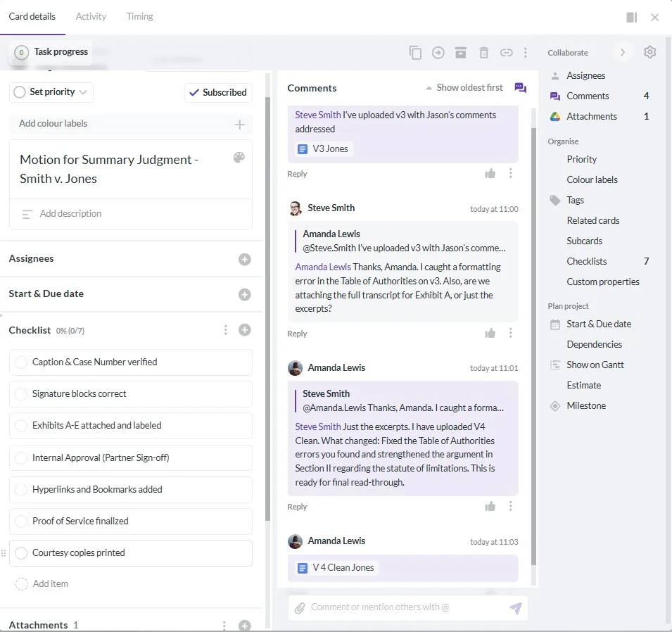Collapse the Collaborate sidebar with the chevron
672x632 pixels.
click(622, 52)
